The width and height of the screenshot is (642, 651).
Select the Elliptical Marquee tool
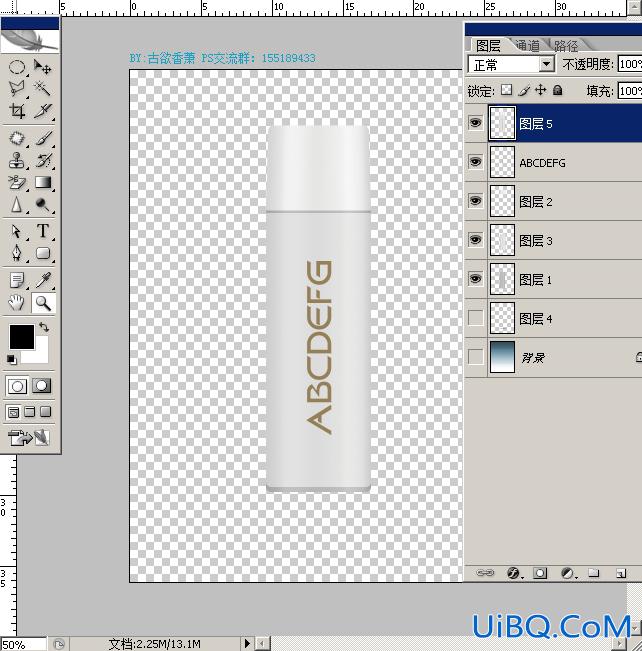(x=17, y=67)
